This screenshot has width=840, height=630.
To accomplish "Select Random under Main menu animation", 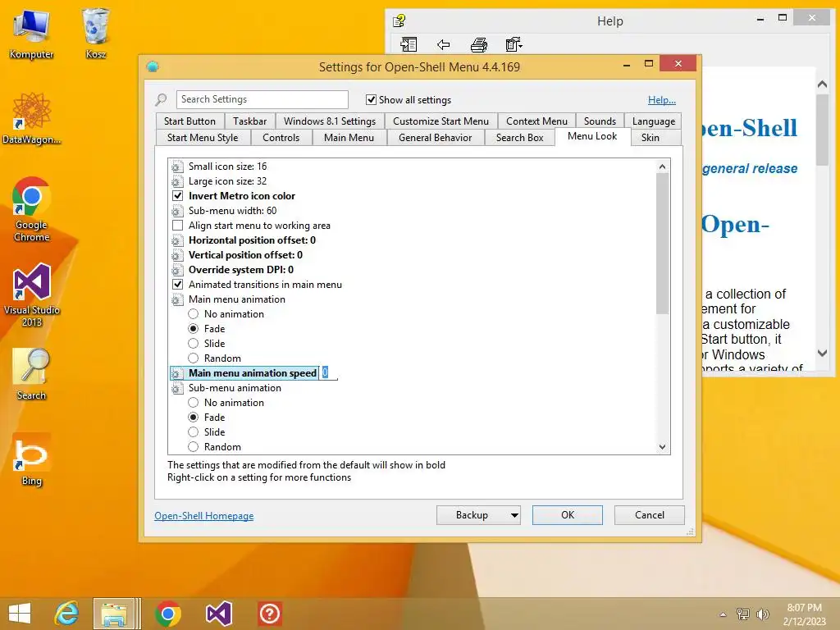I will (194, 358).
